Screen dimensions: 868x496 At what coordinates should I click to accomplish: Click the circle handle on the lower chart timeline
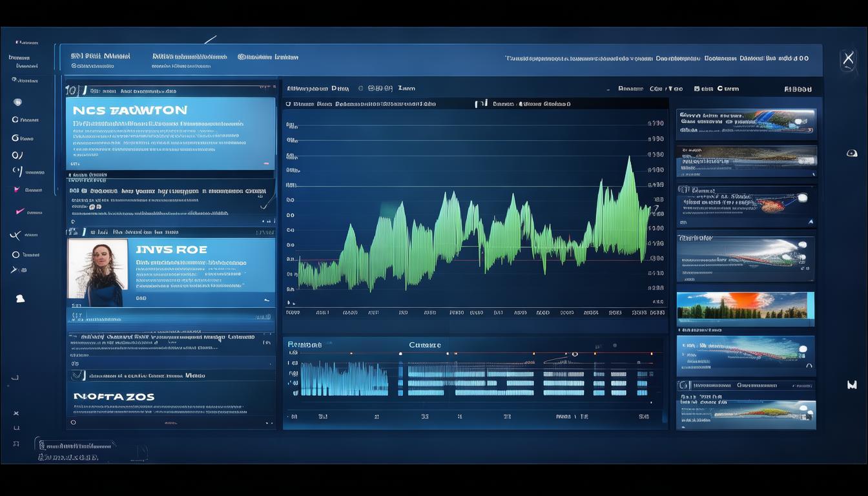click(574, 354)
